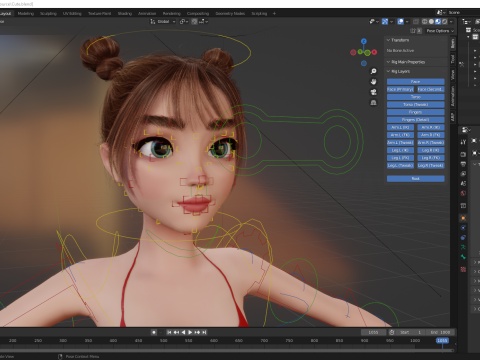
Task: Switch to UV Editing workspace tab
Action: (72, 13)
